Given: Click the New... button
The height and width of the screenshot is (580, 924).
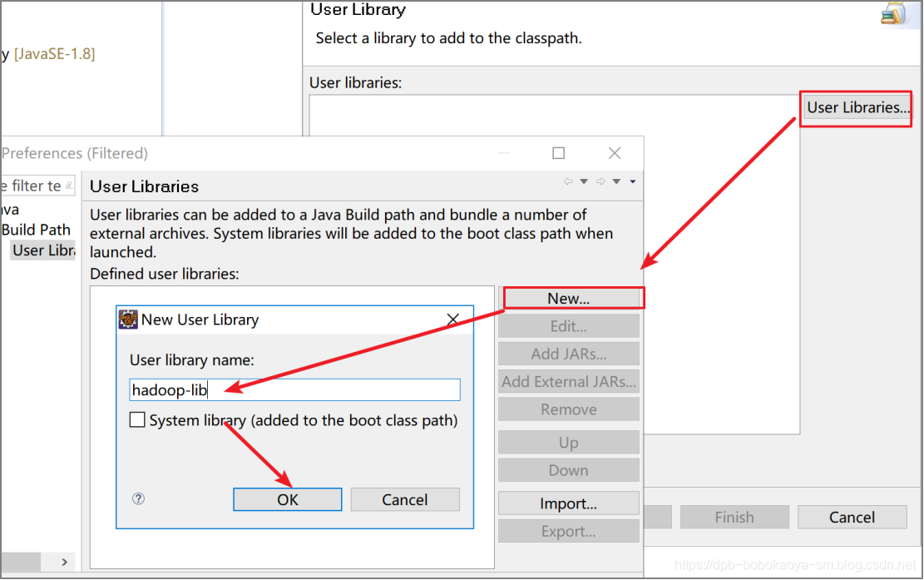Looking at the screenshot, I should coord(569,298).
